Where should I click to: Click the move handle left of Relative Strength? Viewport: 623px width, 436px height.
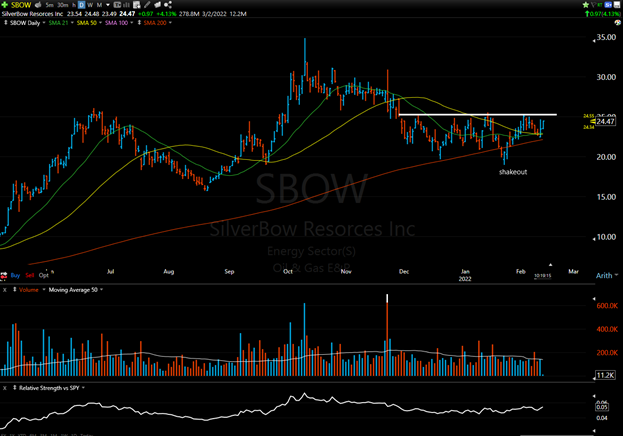[x=15, y=388]
